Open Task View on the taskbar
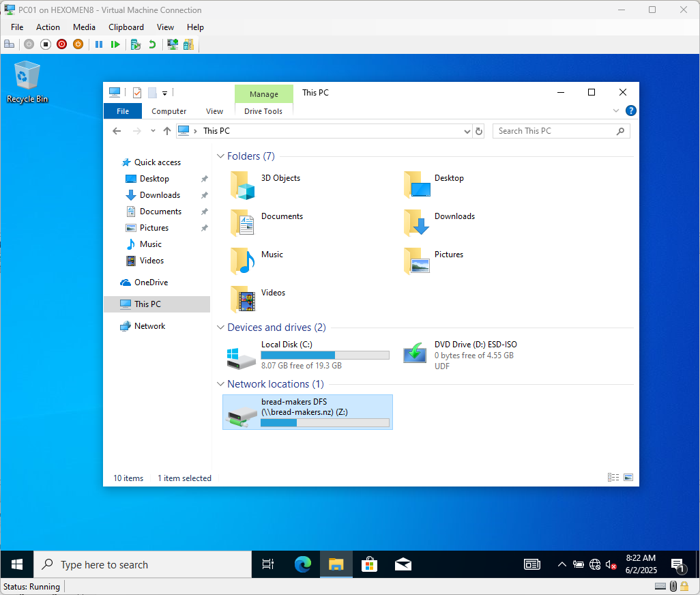 268,565
